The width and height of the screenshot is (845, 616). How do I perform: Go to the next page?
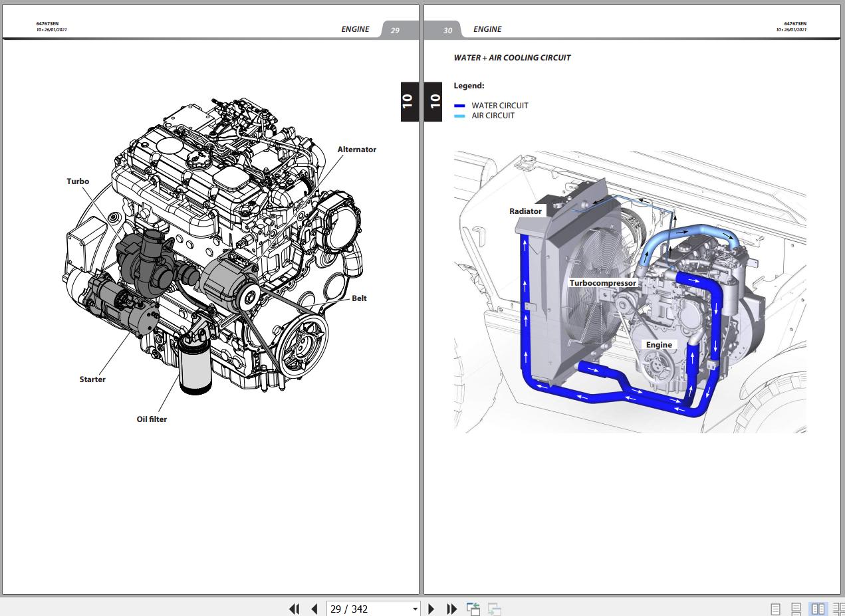point(431,609)
